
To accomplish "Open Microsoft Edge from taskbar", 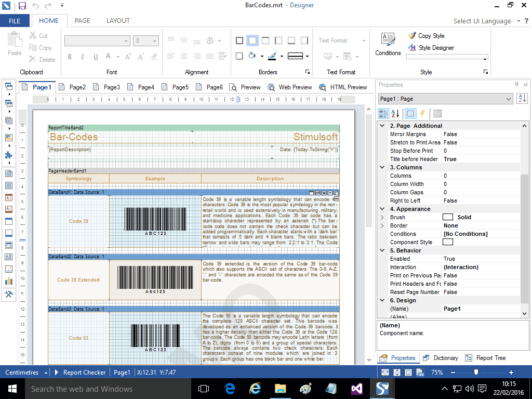I will (x=230, y=389).
